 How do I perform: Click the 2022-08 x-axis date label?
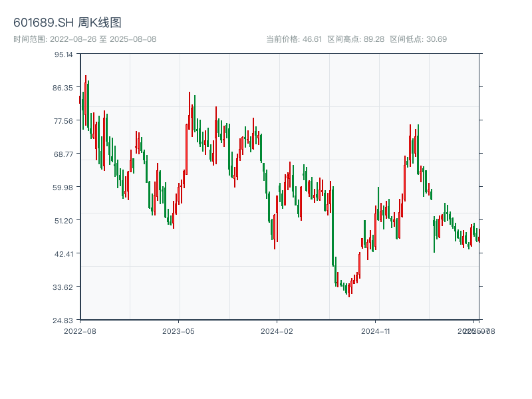point(80,331)
